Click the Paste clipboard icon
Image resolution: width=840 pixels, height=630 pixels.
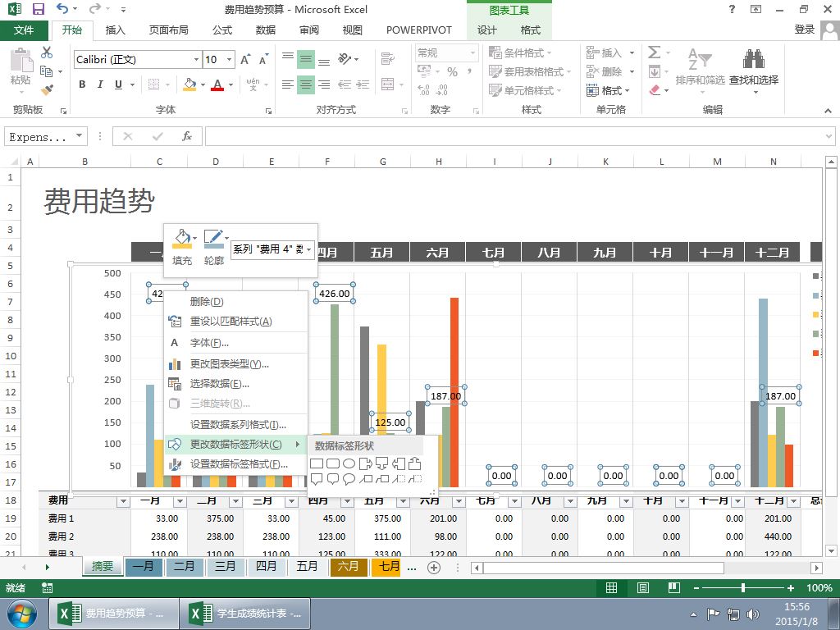point(21,60)
